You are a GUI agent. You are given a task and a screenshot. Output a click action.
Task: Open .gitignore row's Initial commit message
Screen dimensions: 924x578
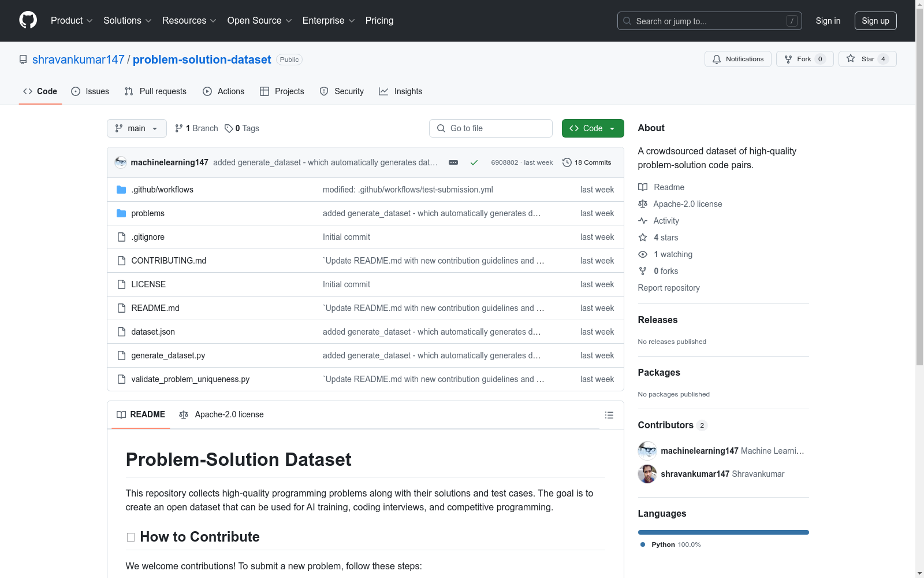pos(346,237)
